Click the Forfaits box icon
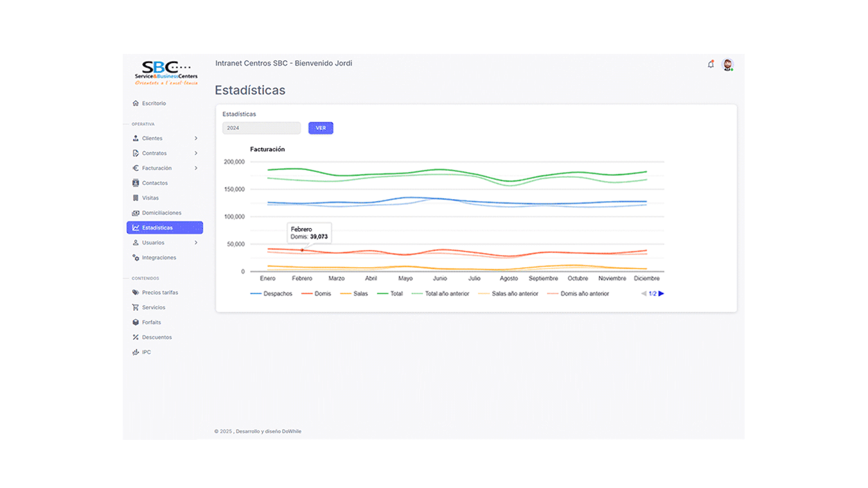The width and height of the screenshot is (868, 488). [x=136, y=322]
